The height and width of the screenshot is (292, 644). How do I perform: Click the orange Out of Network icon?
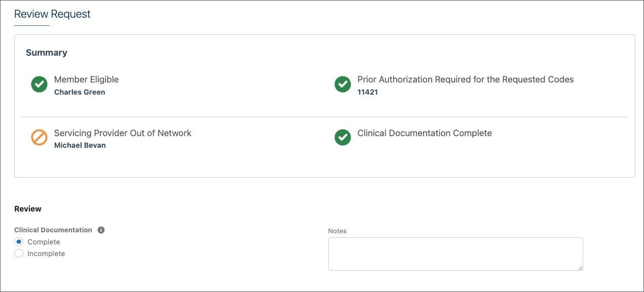tap(39, 138)
